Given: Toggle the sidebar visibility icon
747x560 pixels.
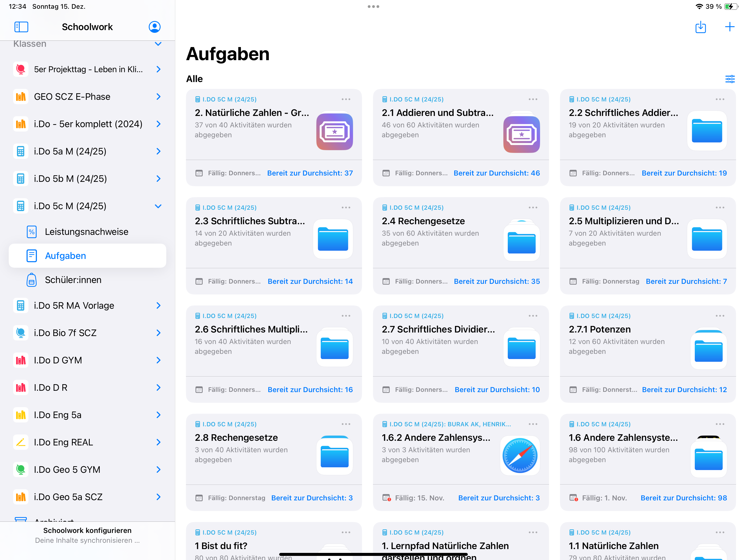Looking at the screenshot, I should (21, 27).
